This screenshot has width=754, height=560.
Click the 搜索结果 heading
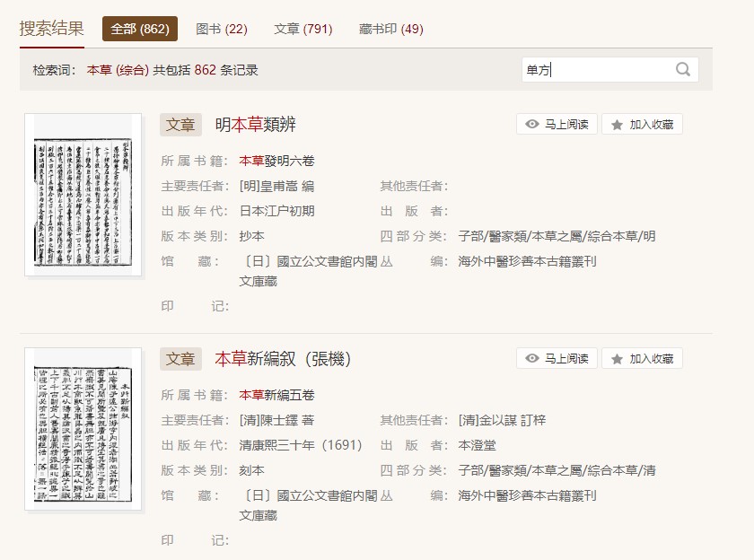point(52,28)
